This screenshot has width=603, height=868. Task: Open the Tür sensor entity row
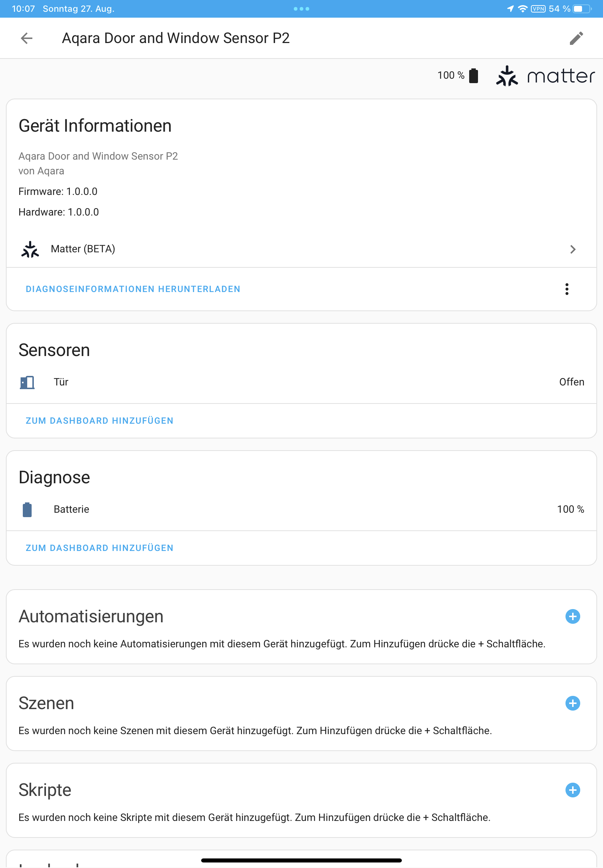pos(61,382)
